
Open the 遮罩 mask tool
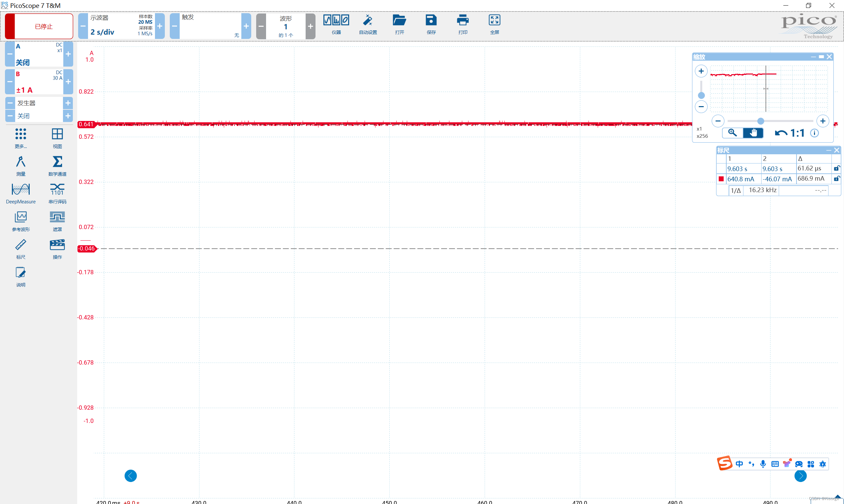[57, 221]
